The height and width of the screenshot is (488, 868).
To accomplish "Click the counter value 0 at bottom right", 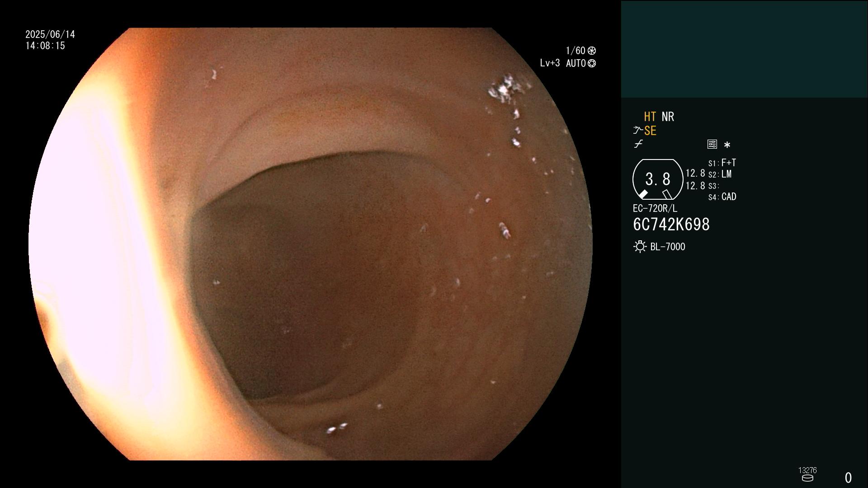I will coord(849,478).
